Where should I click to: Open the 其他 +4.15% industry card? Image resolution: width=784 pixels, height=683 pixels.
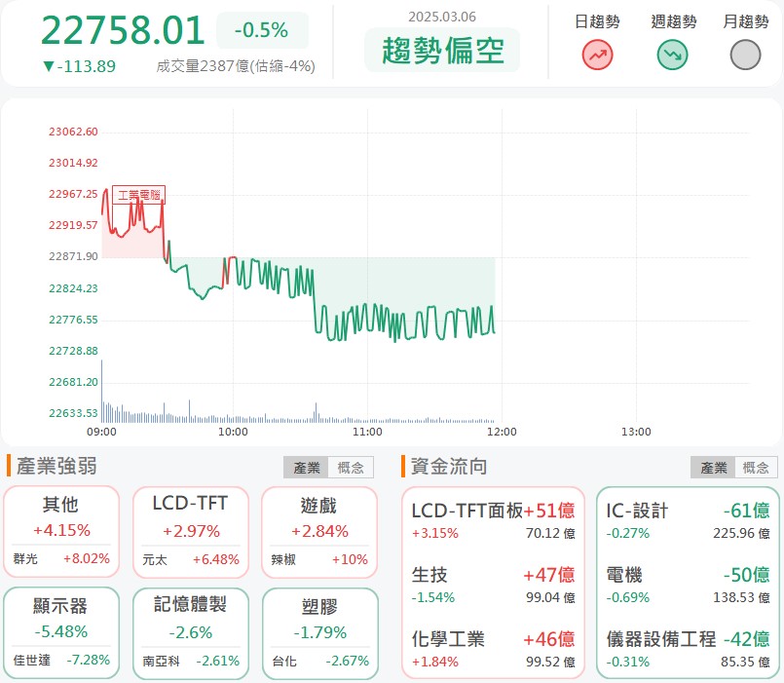[61, 531]
